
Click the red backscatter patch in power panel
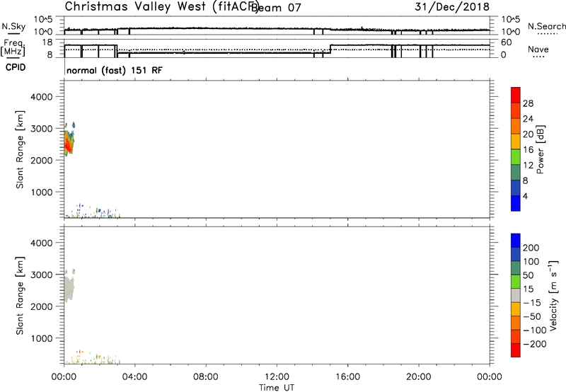(68, 144)
